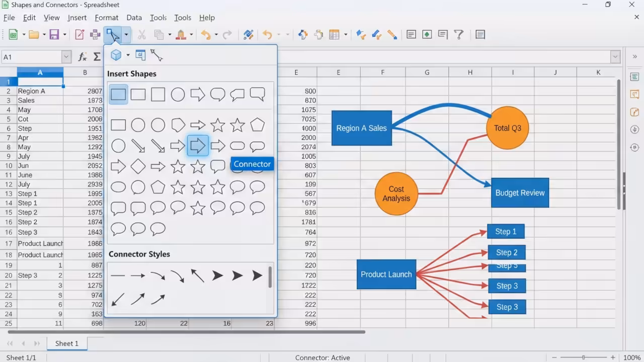Open the Help menu

pos(207,18)
